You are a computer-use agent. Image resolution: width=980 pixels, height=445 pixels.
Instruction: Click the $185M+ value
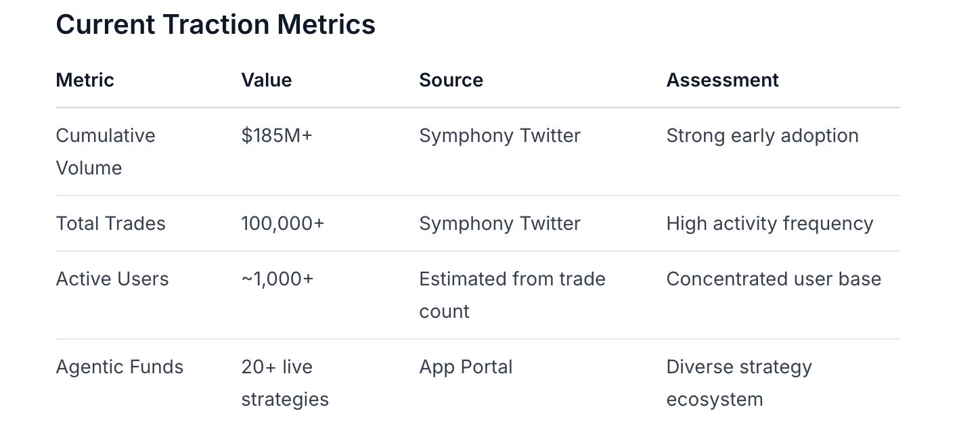277,135
